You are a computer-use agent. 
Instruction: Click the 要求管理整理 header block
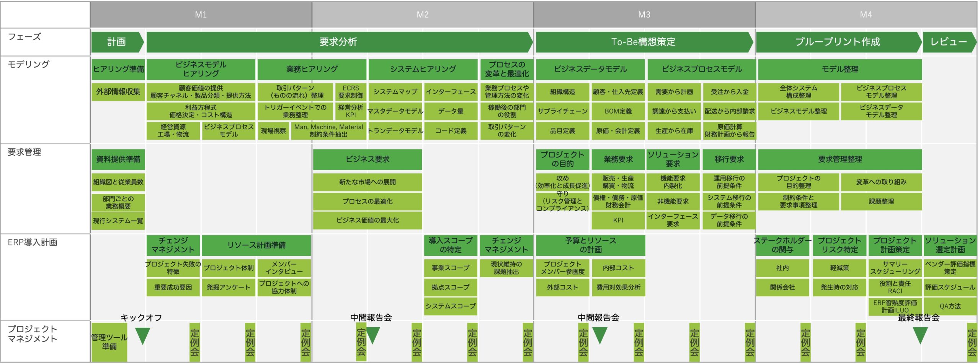[x=840, y=159]
